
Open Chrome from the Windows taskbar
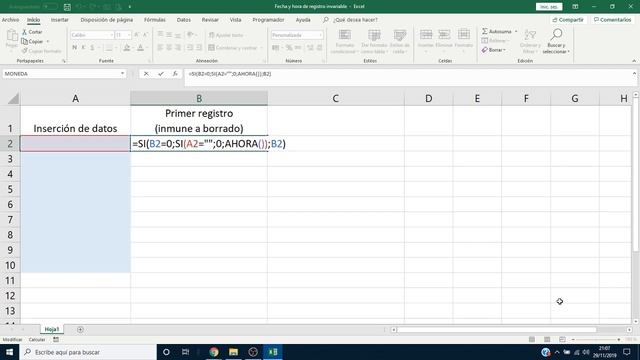tap(214, 352)
